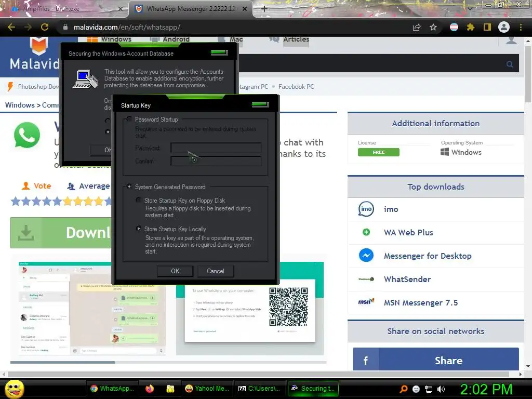Go to Windows breadcrumb link
532x399 pixels.
[x=20, y=105]
